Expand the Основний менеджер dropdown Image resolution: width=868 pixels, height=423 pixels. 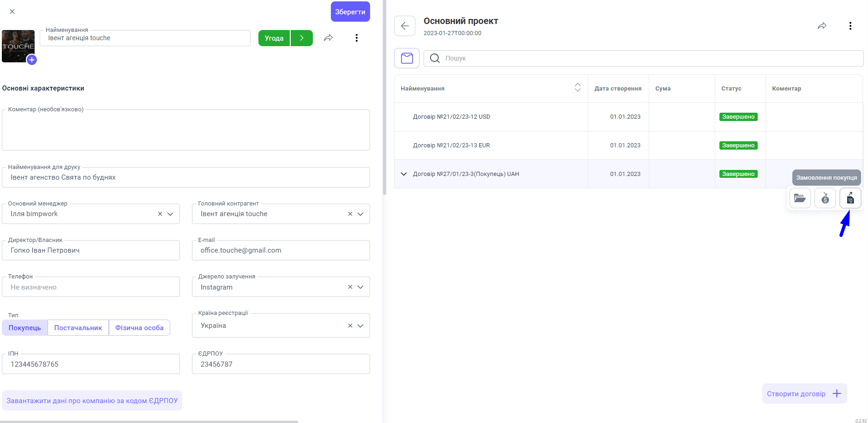(170, 214)
